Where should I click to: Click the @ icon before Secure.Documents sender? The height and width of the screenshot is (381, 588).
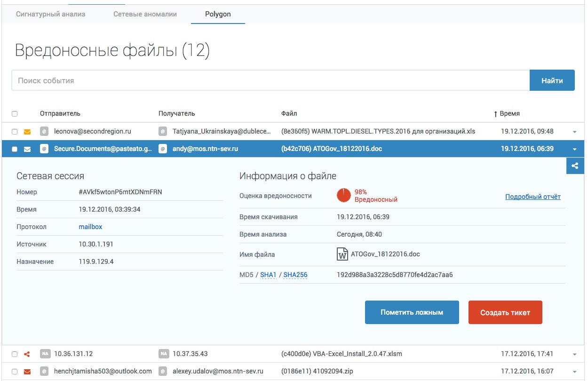45,149
